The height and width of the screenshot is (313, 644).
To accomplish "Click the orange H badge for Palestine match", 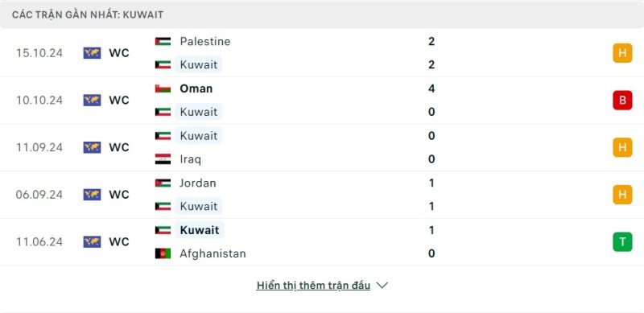I will (x=622, y=53).
